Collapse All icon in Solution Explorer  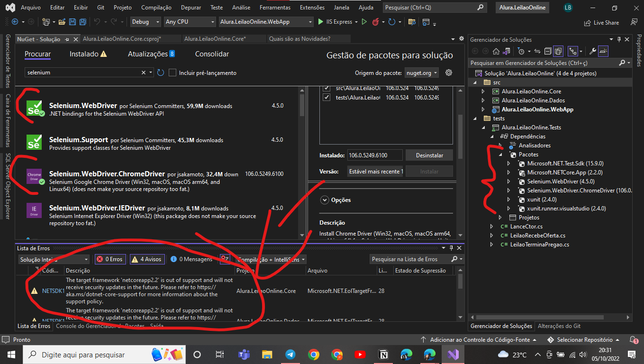[547, 51]
